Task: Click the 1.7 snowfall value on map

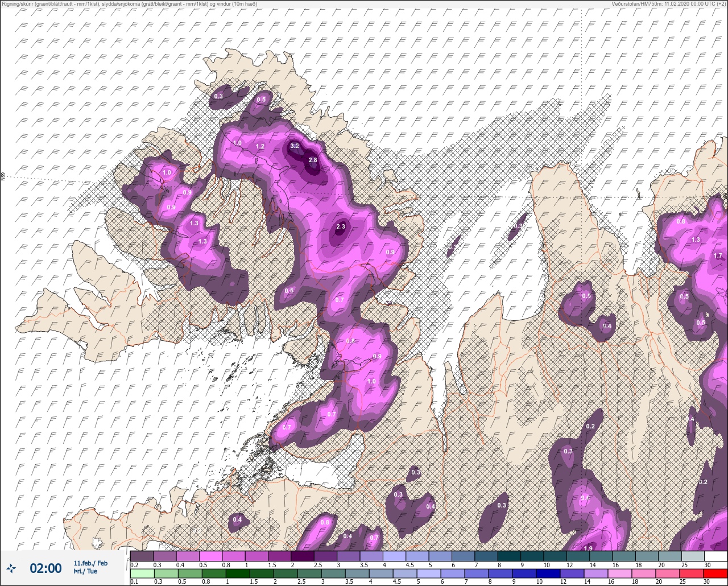Action: click(718, 256)
